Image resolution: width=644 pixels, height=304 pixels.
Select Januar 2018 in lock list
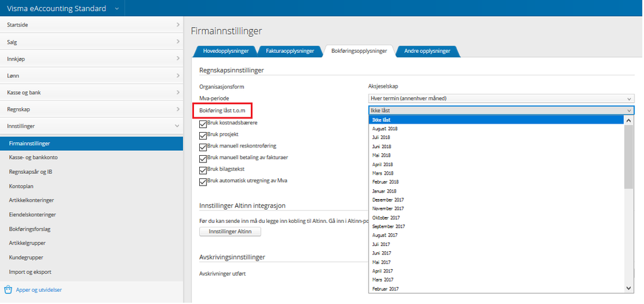click(496, 191)
